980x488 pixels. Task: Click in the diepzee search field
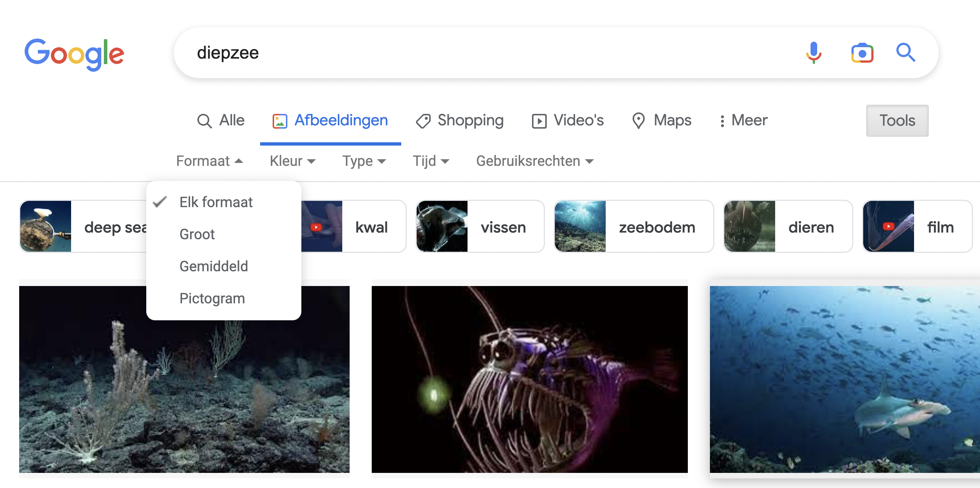(456, 53)
